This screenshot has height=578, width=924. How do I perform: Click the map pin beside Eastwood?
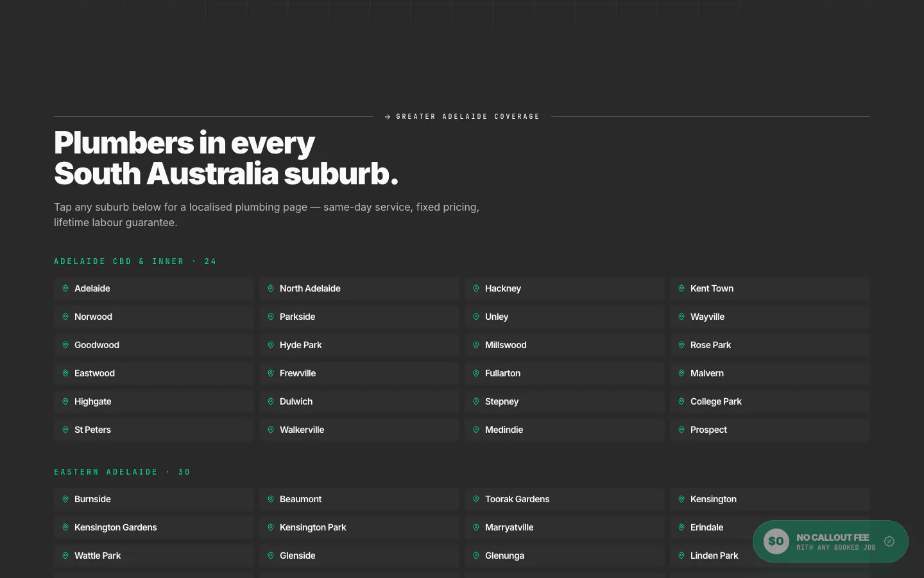(x=65, y=373)
